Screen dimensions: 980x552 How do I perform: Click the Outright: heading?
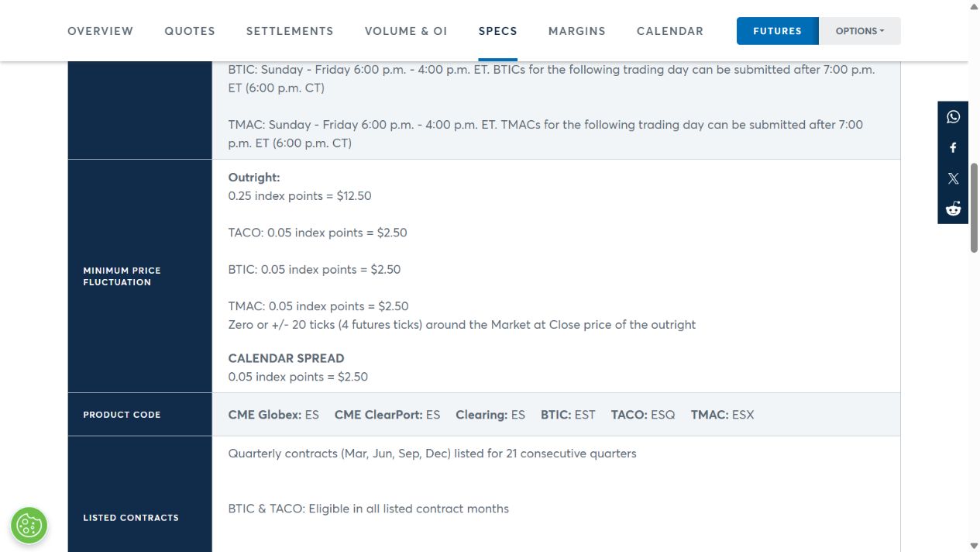(x=254, y=178)
